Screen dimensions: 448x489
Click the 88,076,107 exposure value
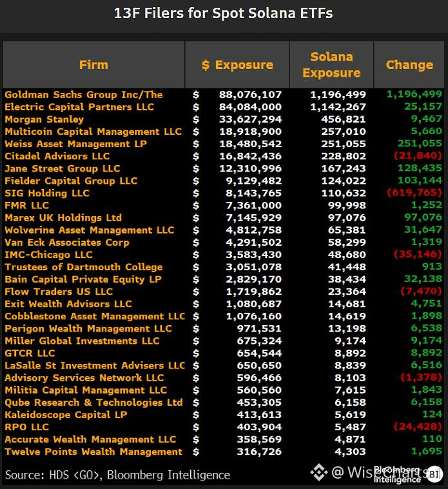[250, 94]
